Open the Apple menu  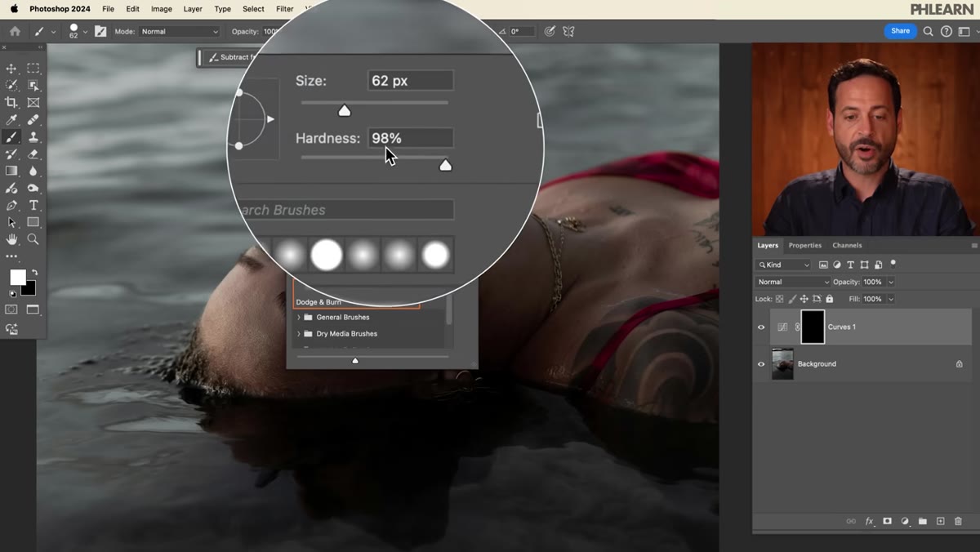[x=14, y=9]
